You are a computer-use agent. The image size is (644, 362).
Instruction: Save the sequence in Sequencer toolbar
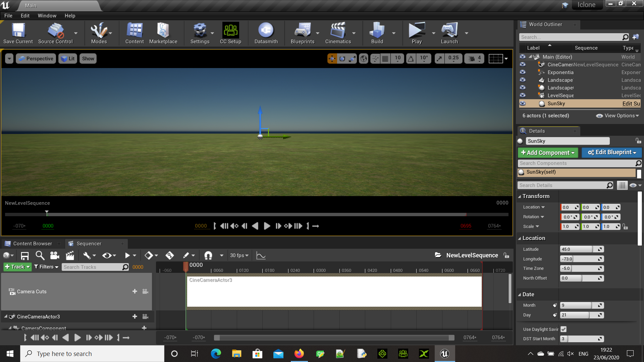[x=25, y=256]
